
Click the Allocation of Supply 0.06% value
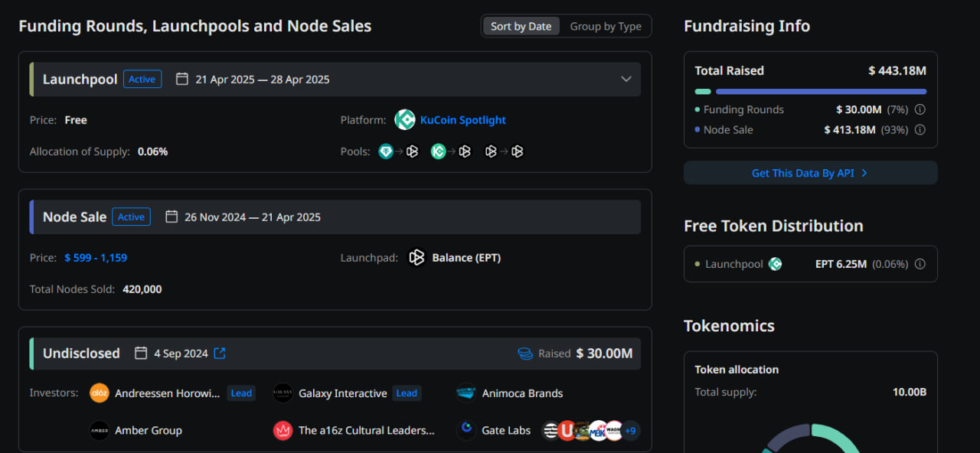(x=152, y=152)
